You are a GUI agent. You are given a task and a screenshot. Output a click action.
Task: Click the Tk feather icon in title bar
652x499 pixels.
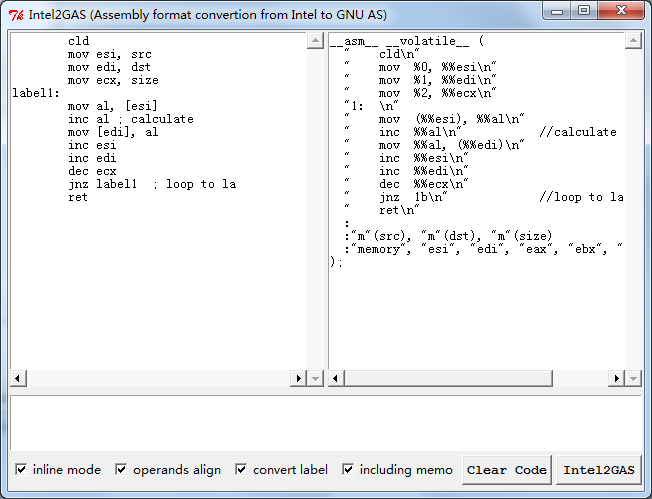[x=16, y=15]
